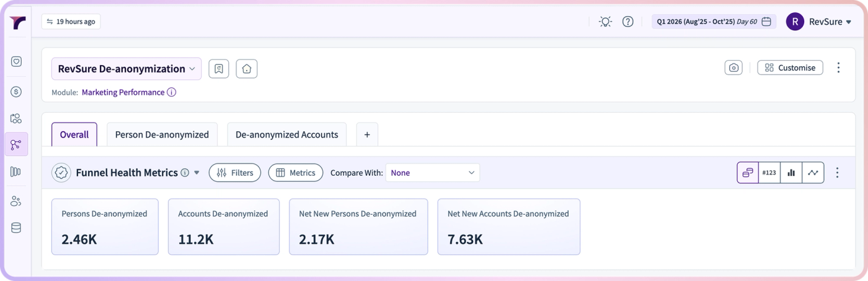The height and width of the screenshot is (281, 868).
Task: Switch to bar chart view
Action: click(x=791, y=173)
